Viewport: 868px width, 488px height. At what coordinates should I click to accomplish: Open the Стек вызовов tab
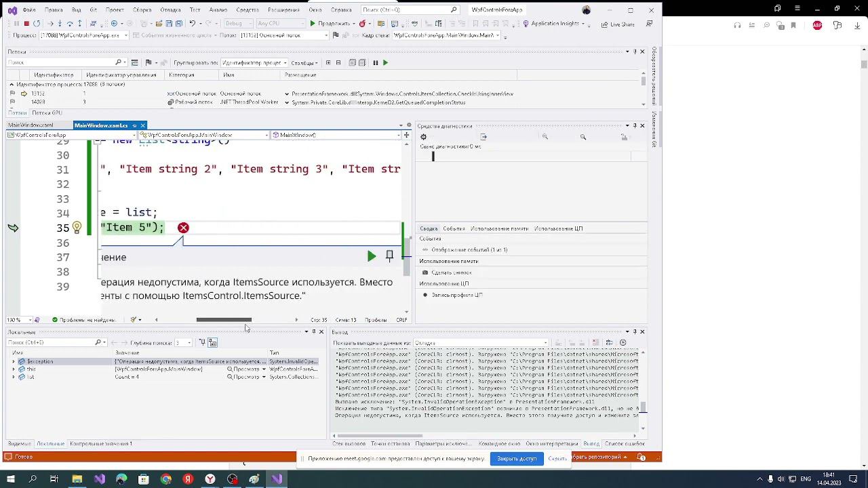349,444
